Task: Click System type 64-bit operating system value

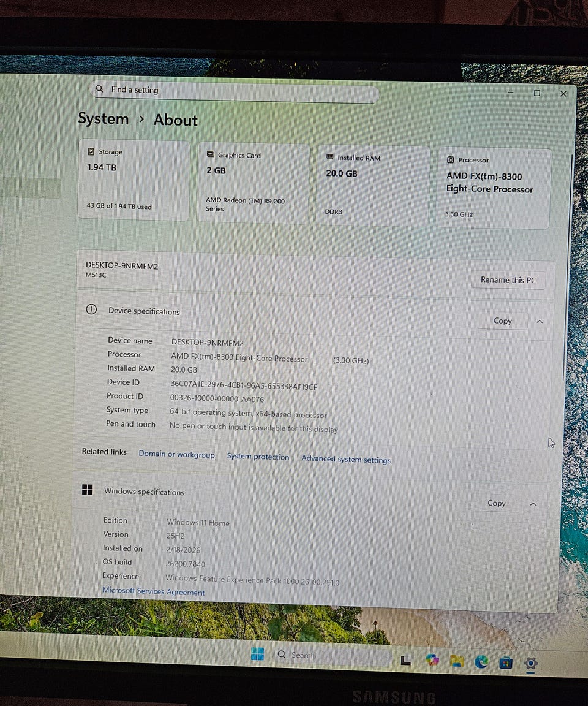Action: pyautogui.click(x=248, y=413)
